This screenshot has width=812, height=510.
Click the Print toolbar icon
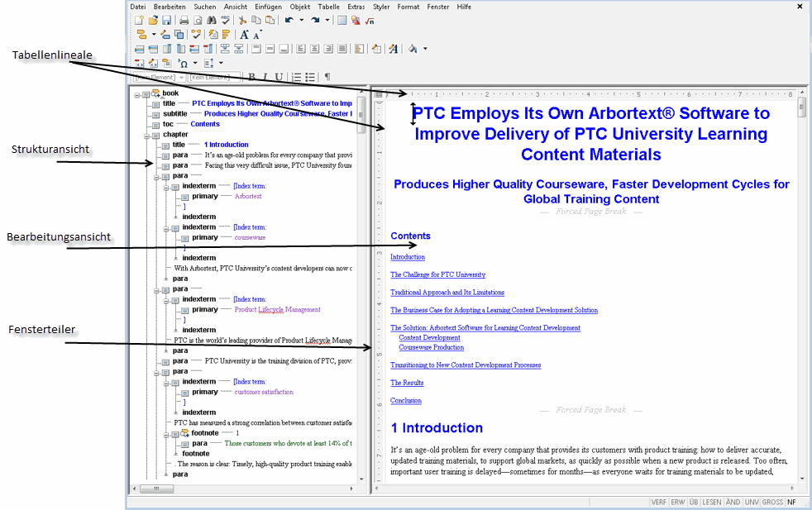184,21
